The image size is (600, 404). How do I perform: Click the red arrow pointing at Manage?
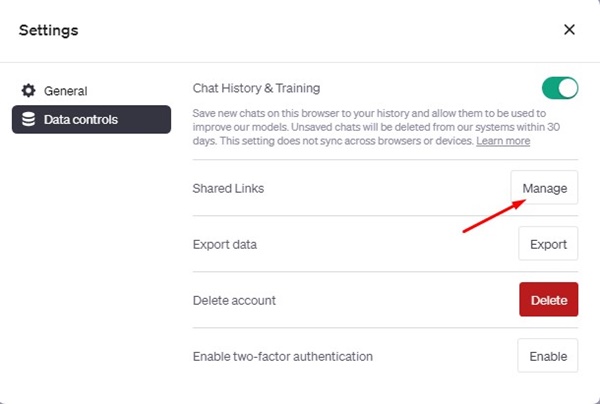494,216
